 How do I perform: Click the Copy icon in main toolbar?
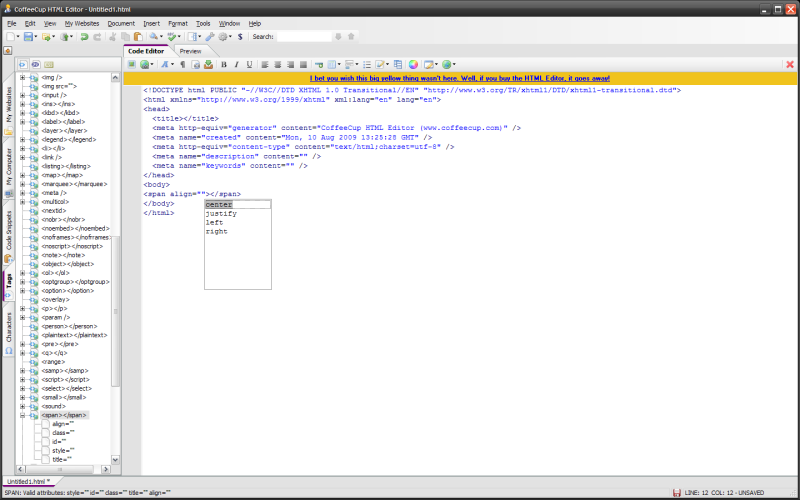click(126, 37)
